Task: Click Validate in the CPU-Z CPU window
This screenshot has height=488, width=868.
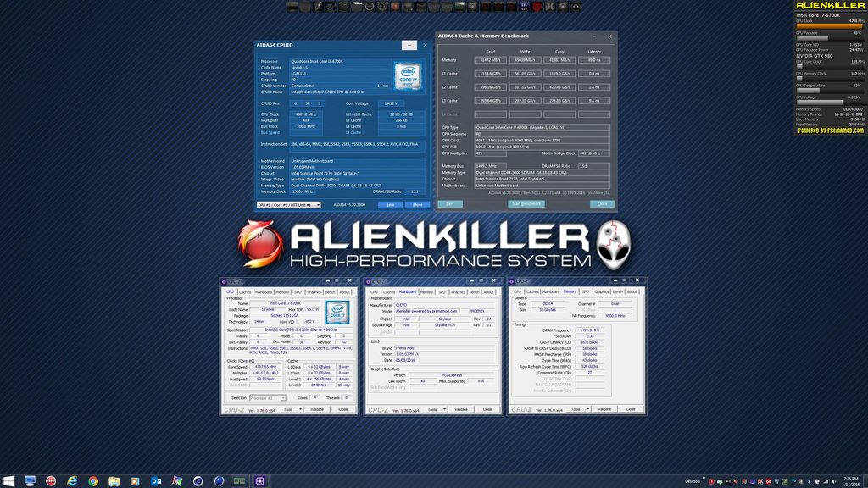Action: pyautogui.click(x=317, y=409)
